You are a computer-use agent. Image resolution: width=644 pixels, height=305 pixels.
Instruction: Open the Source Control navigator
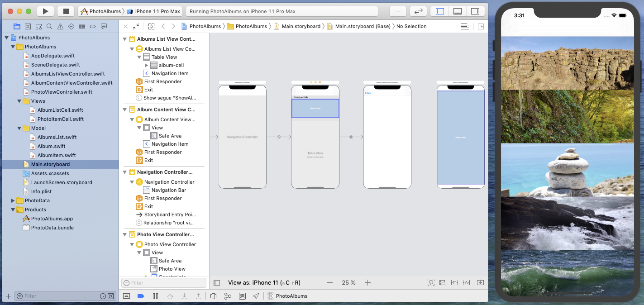pyautogui.click(x=28, y=26)
